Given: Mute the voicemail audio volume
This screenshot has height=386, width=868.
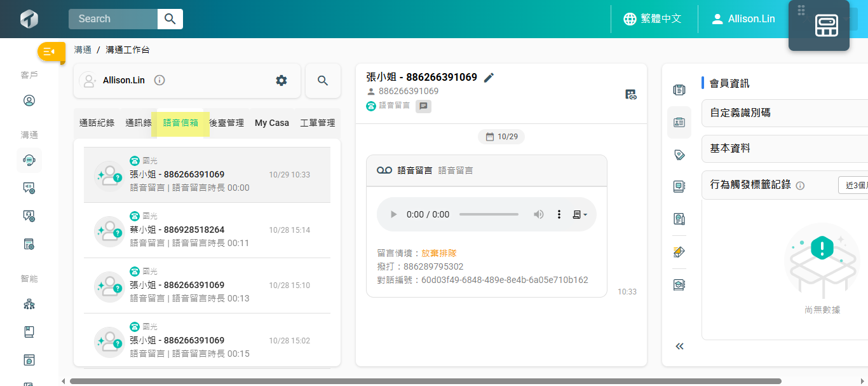Looking at the screenshot, I should (539, 214).
